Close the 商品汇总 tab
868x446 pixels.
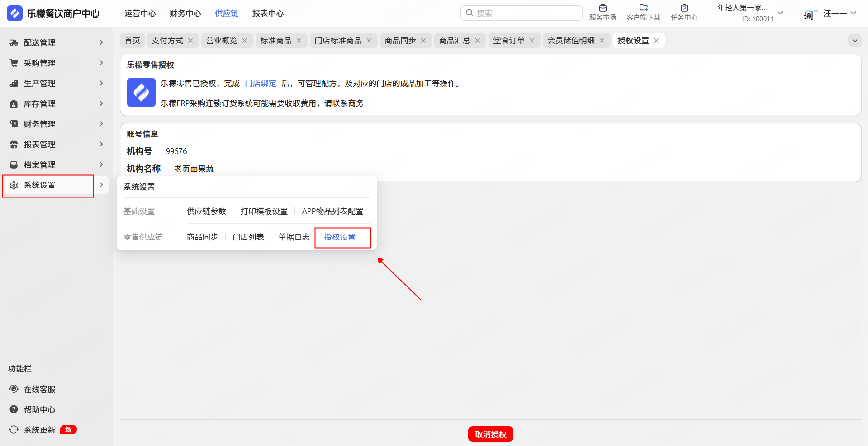tap(478, 41)
